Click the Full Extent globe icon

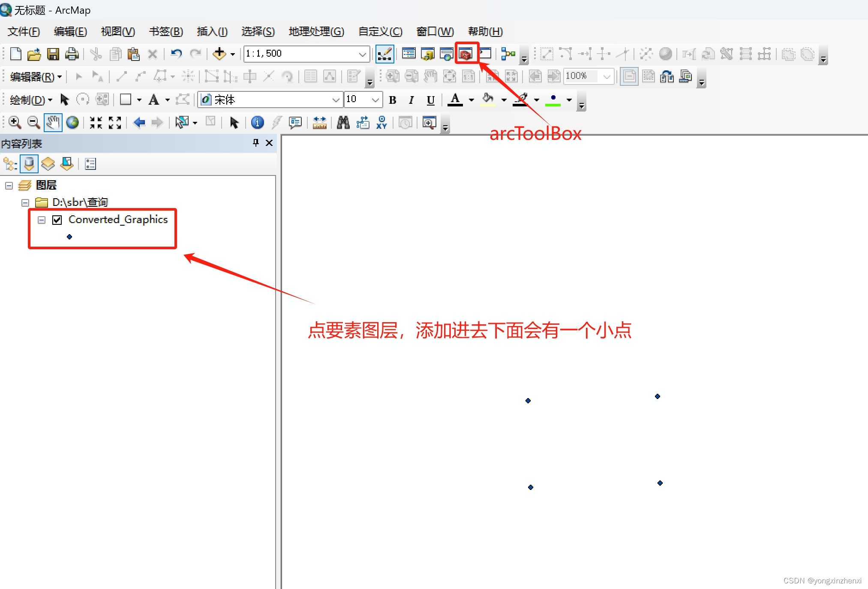click(x=72, y=123)
